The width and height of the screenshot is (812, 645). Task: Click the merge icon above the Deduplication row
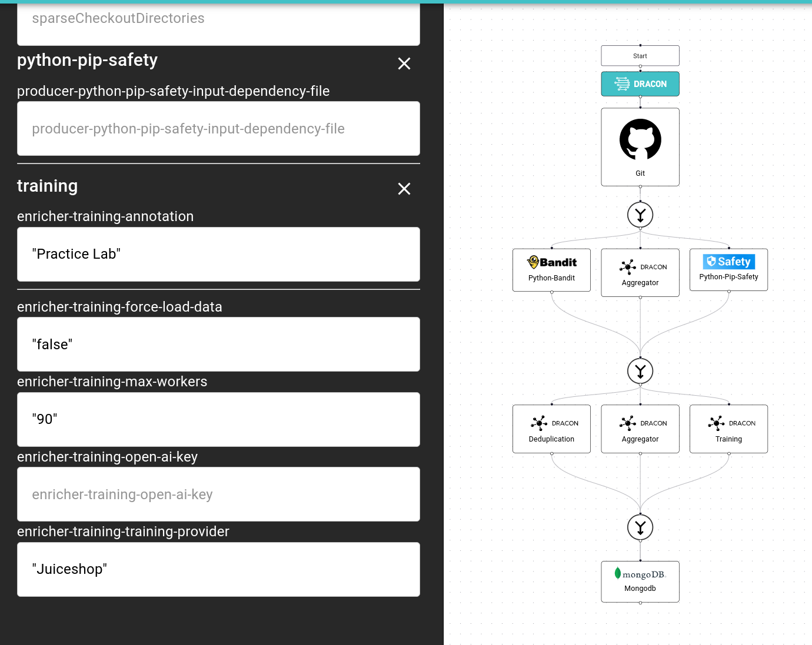640,371
